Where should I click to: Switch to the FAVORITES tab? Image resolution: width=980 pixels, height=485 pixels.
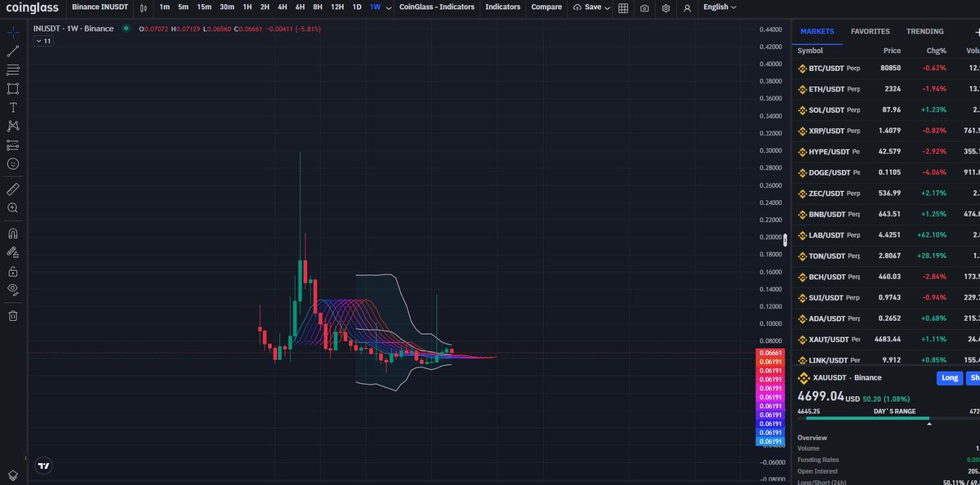point(870,31)
